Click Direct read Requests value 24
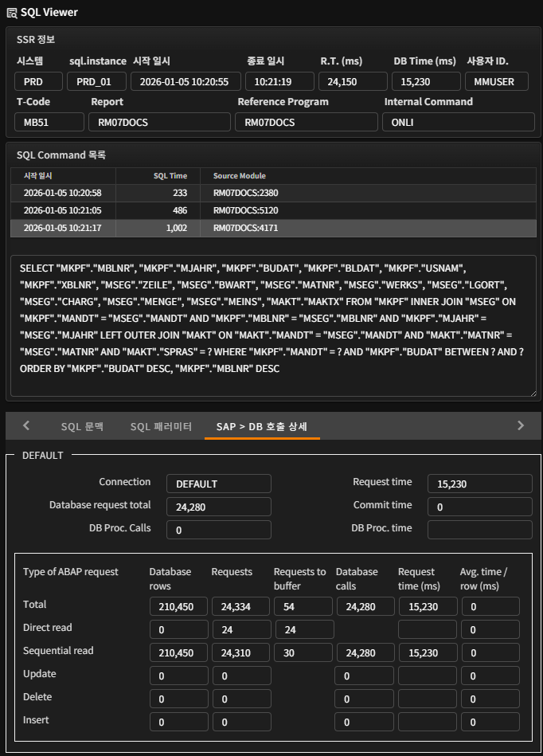Viewport: 543px width, 756px height. [241, 629]
